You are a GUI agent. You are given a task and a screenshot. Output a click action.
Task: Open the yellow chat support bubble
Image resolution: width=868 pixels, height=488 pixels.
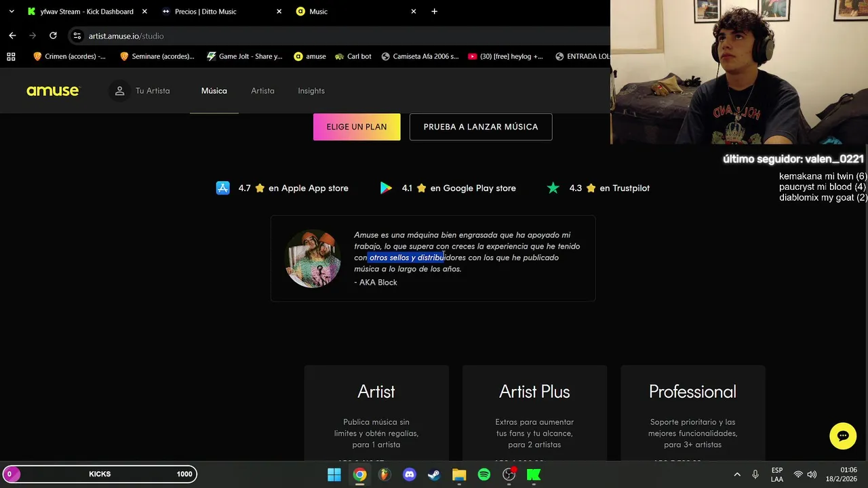click(x=843, y=436)
